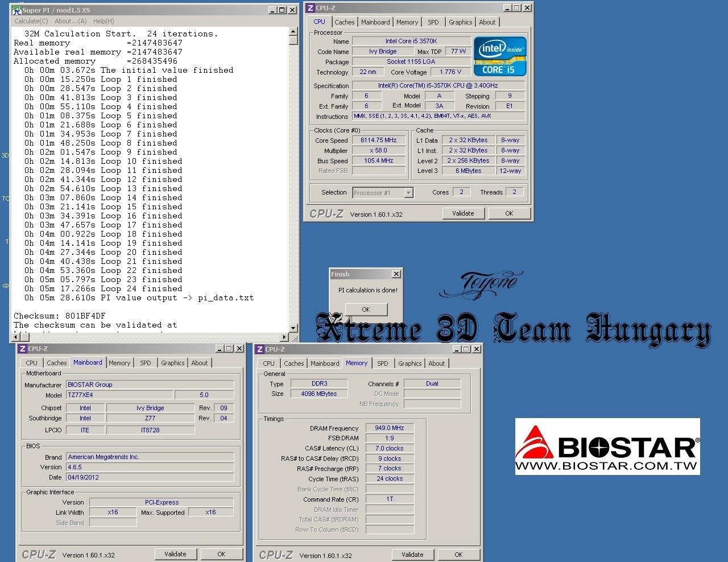The height and width of the screenshot is (562, 728).
Task: Click the PI calculation is done! message
Action: click(x=368, y=290)
